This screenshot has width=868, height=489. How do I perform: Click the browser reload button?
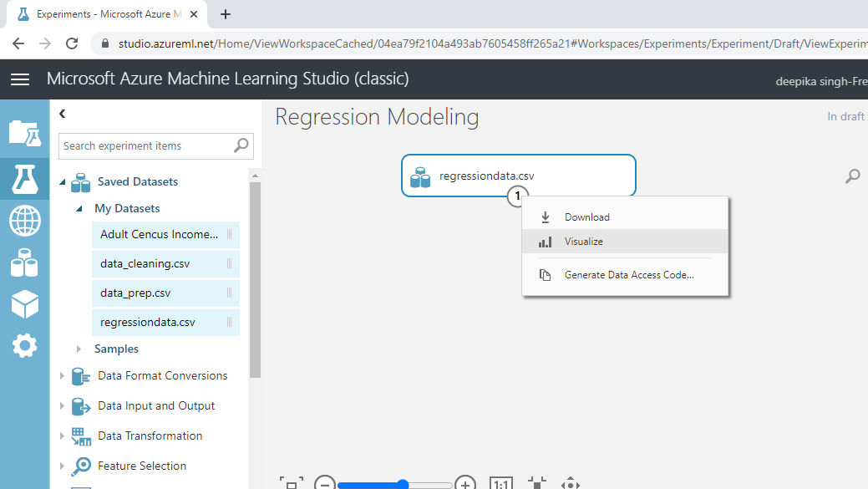[x=72, y=43]
